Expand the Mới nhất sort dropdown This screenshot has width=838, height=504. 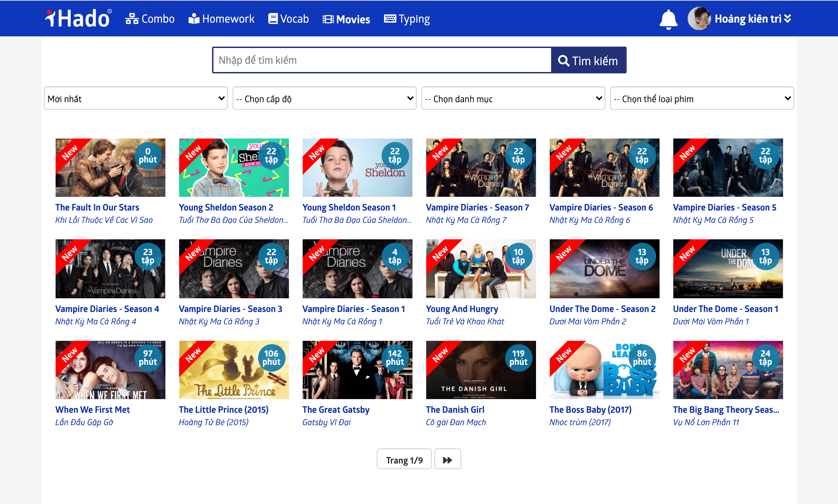coord(136,99)
